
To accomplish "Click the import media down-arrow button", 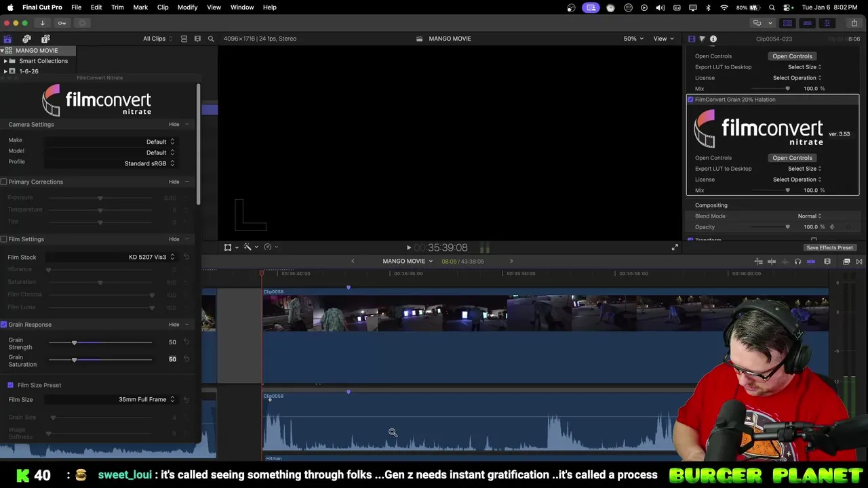I will coord(42,23).
